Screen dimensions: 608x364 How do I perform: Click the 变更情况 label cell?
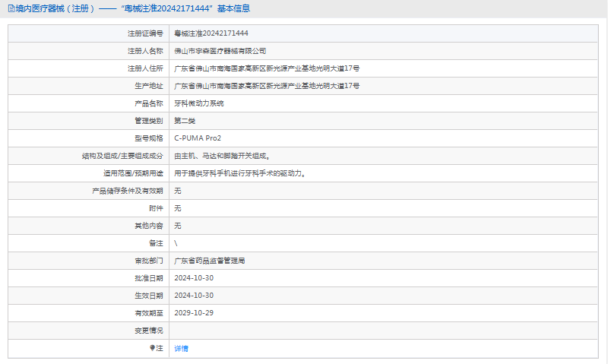coord(89,331)
